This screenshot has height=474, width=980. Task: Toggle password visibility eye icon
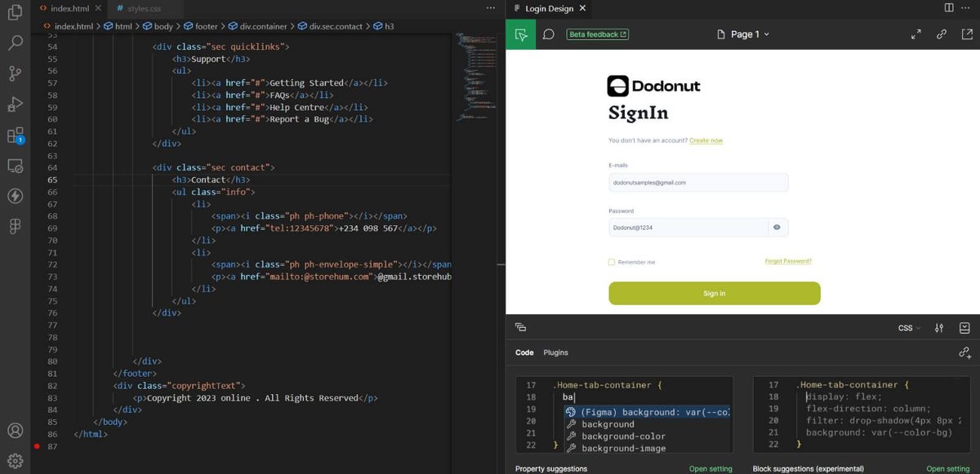point(777,228)
